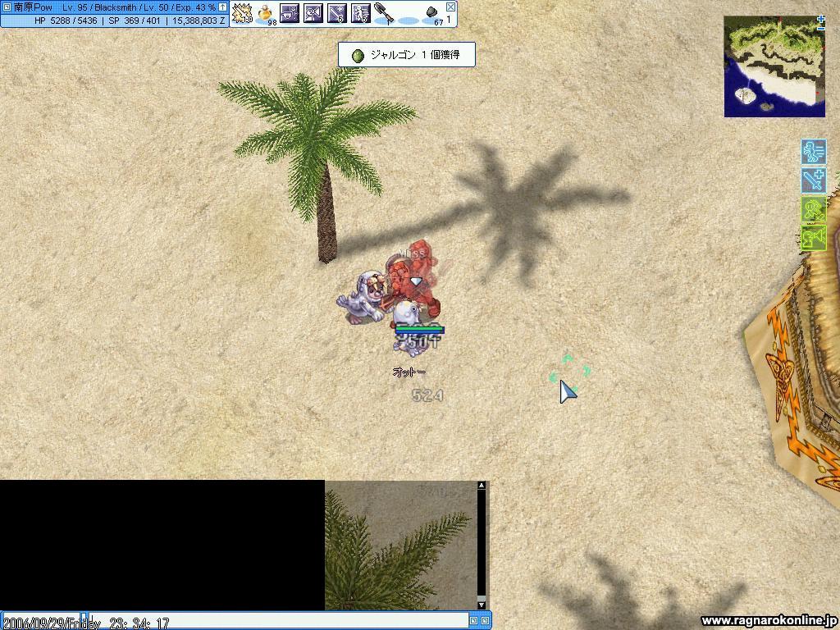Viewport: 840px width, 630px height.
Task: Click the green shouting figure status icon
Action: pos(813,239)
